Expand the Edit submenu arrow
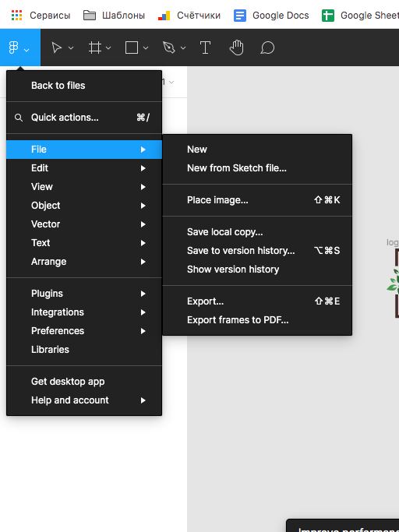This screenshot has width=399, height=532. 143,168
